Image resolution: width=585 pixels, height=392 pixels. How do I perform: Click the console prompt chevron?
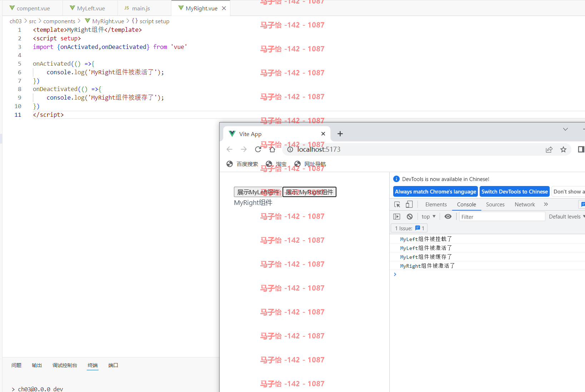point(395,274)
